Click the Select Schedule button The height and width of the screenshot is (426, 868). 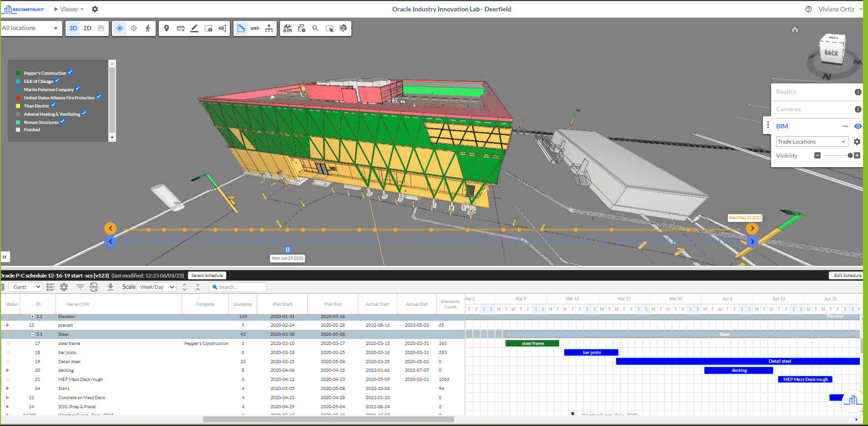(207, 275)
